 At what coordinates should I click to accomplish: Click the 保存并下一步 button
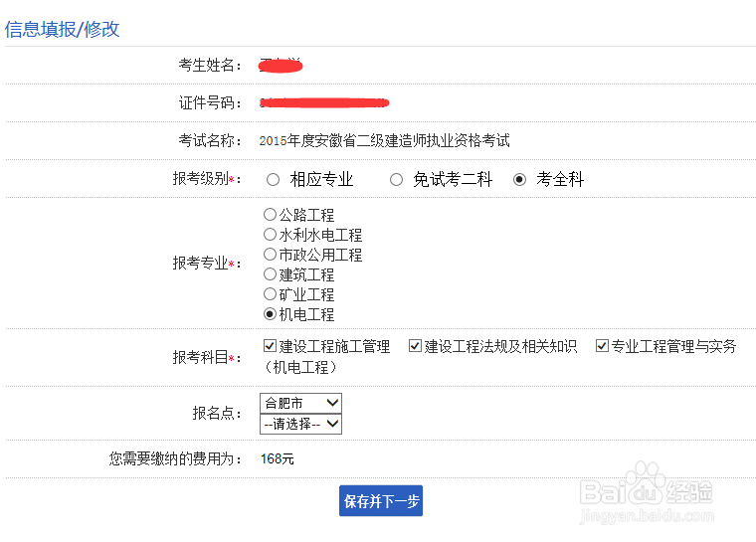point(381,501)
